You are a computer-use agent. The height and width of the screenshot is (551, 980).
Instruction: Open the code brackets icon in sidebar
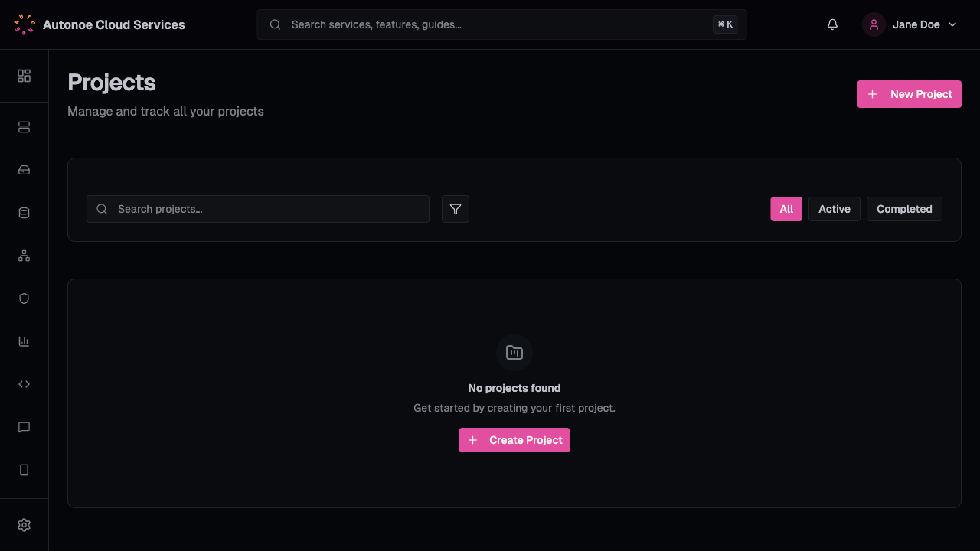tap(24, 384)
